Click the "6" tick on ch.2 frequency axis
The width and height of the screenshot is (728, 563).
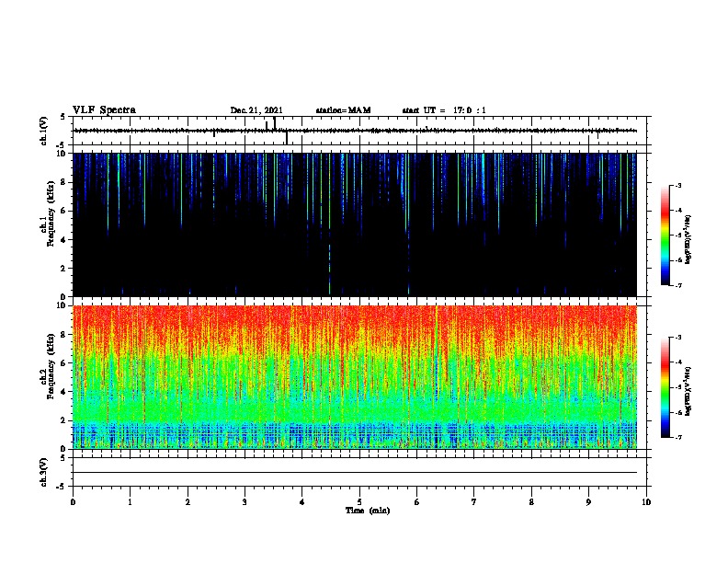(64, 363)
